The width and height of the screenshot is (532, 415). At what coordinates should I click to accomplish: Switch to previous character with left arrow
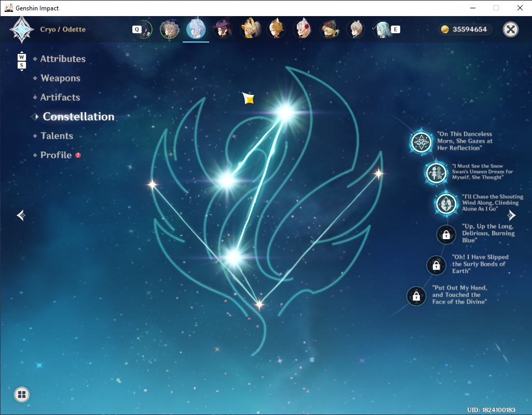click(21, 215)
